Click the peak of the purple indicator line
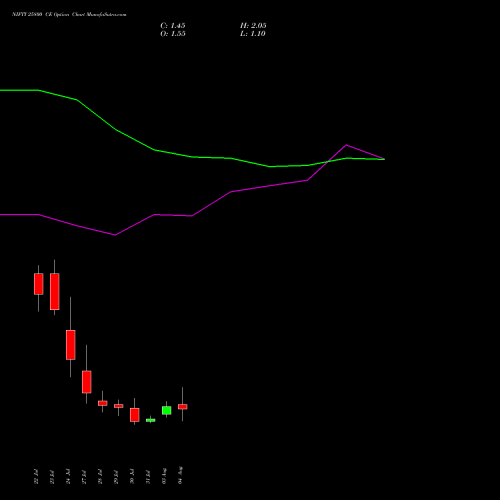The width and height of the screenshot is (500, 500). [346, 145]
